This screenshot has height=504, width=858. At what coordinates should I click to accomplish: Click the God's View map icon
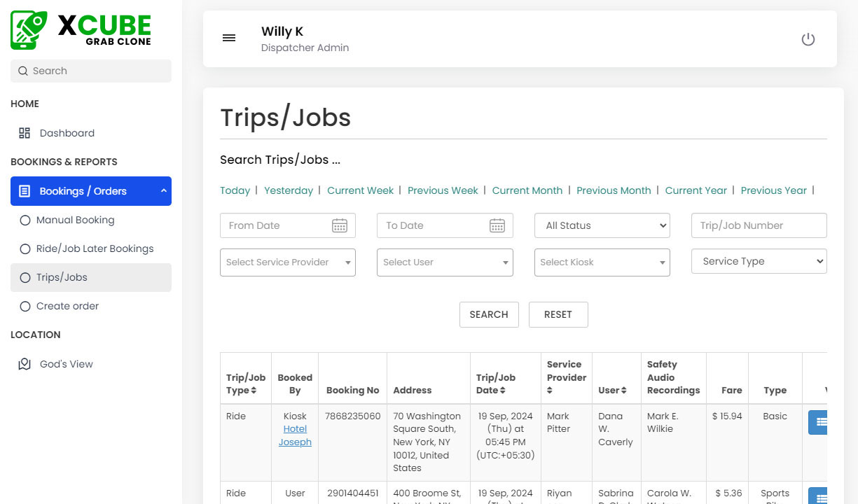pyautogui.click(x=25, y=363)
